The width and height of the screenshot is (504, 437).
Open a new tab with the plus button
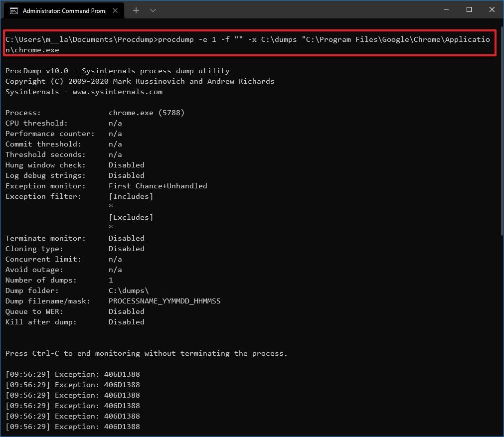pos(136,10)
